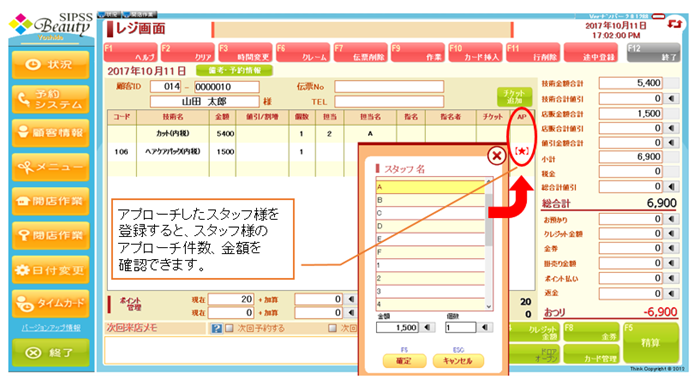Click the staff list scrollbar down arrow
The image size is (696, 381).
[x=489, y=306]
